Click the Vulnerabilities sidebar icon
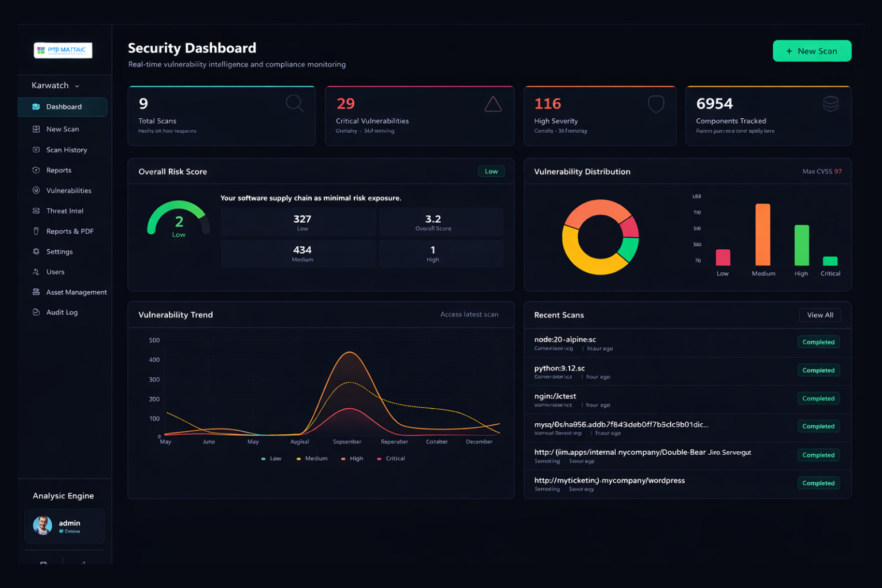 pos(36,191)
